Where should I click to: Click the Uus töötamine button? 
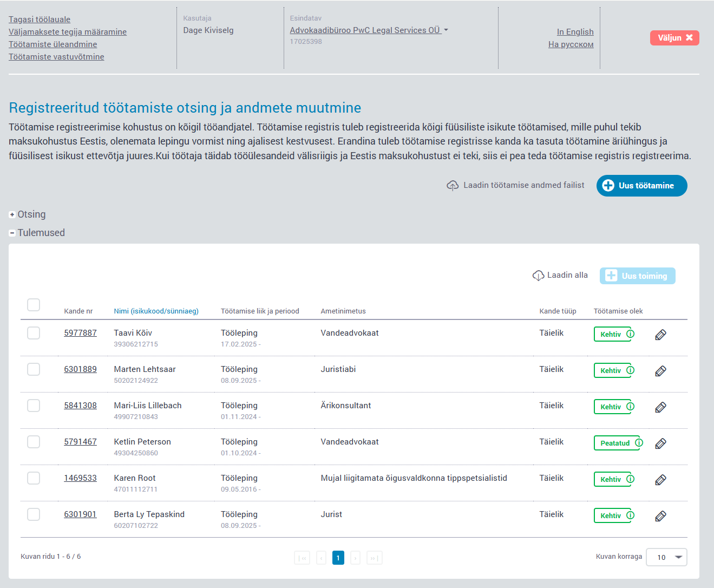[x=641, y=186]
